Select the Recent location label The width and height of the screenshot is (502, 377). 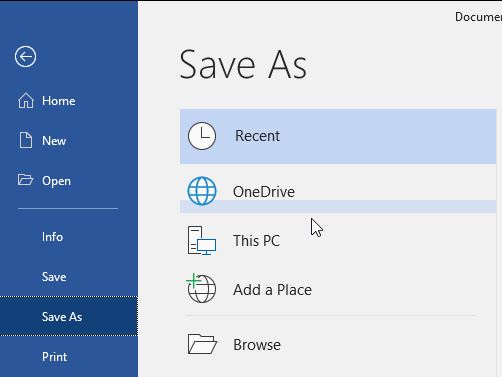(x=257, y=136)
